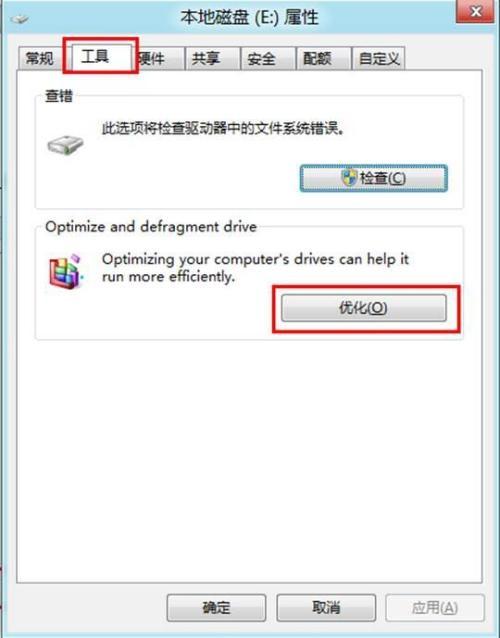Click the hard drive icon under 查错
Viewport: 500px width, 638px height.
point(65,144)
